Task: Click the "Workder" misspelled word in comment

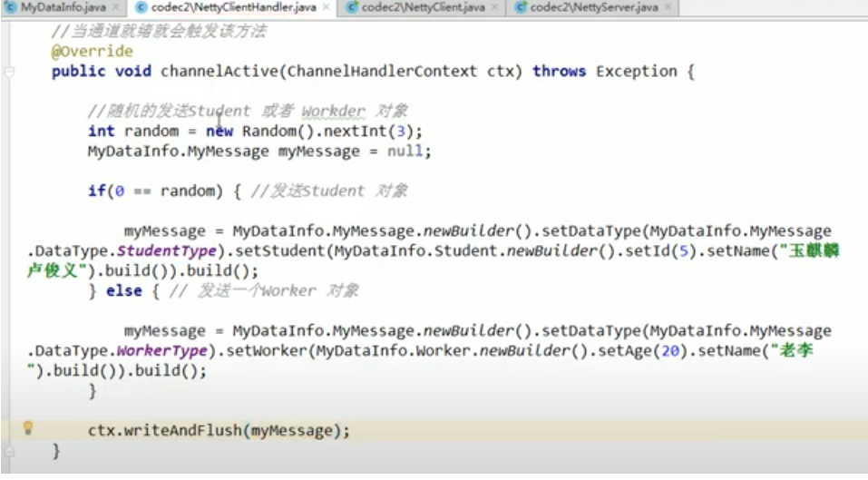Action: pyautogui.click(x=333, y=112)
